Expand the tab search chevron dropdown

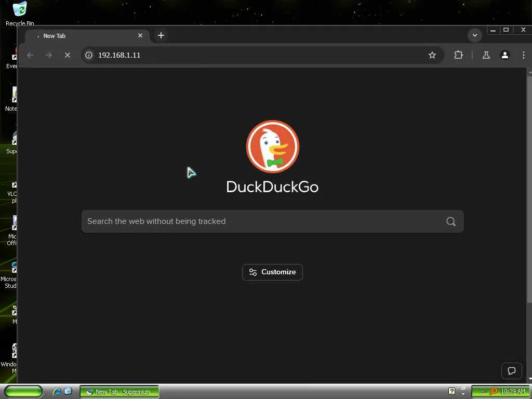475,35
